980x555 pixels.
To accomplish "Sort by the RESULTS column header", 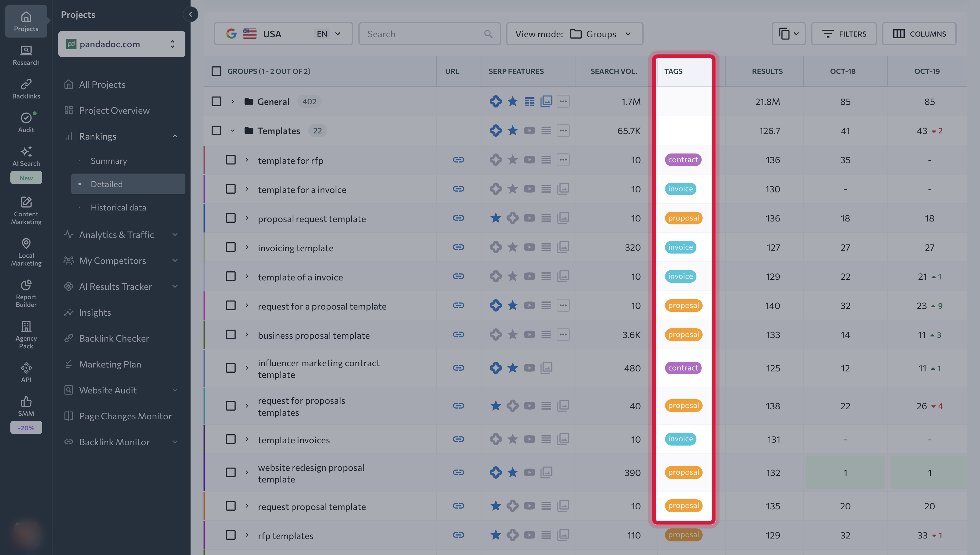I will pos(767,71).
